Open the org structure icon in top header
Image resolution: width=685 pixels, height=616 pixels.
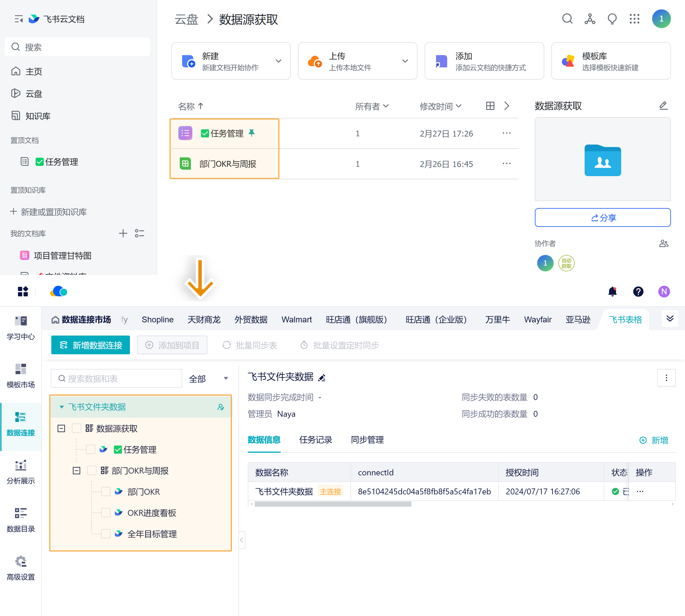589,19
